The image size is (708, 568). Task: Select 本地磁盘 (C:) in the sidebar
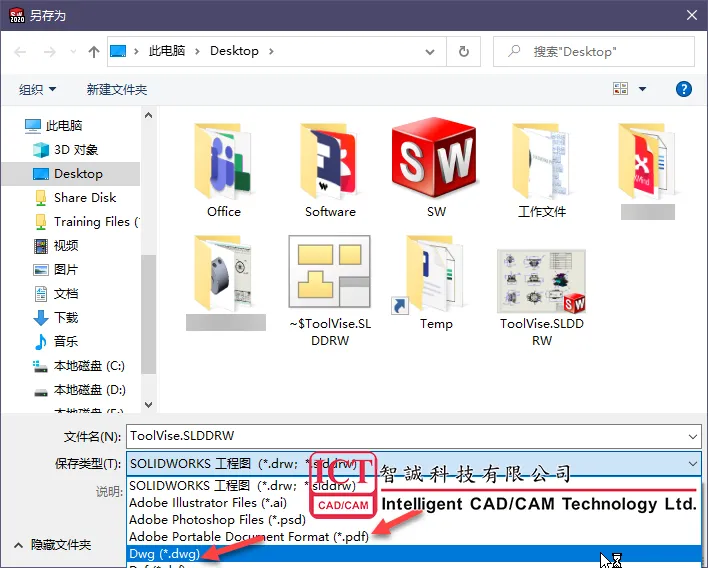coord(79,366)
